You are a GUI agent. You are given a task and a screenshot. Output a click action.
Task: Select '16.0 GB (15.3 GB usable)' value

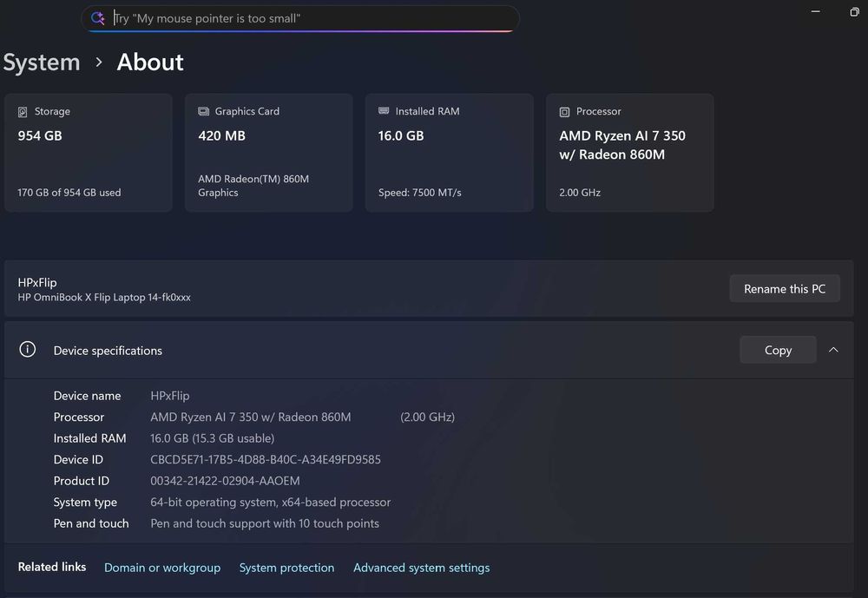(x=212, y=438)
